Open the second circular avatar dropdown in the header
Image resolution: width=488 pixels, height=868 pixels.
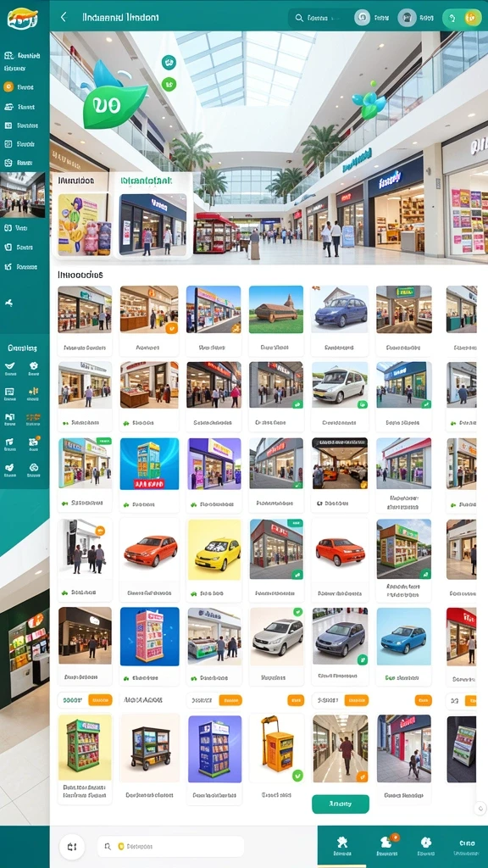pyautogui.click(x=407, y=18)
